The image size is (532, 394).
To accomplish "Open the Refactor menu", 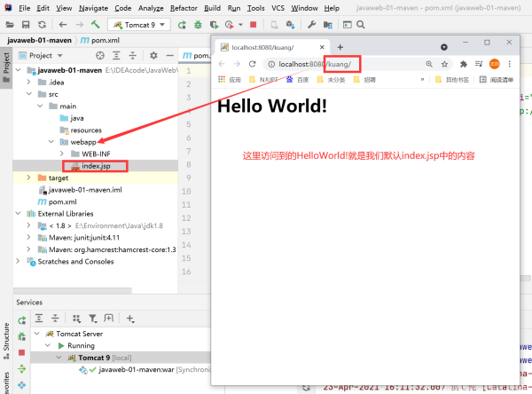I will pos(184,7).
